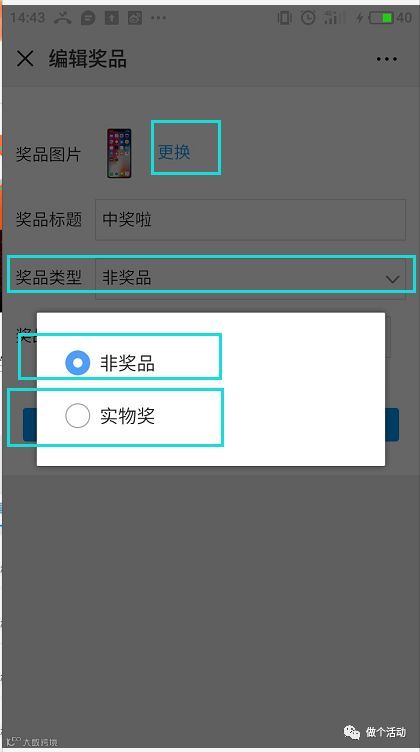This screenshot has height=752, width=420.
Task: Tap the WeChat logo watermark icon
Action: pyautogui.click(x=351, y=732)
